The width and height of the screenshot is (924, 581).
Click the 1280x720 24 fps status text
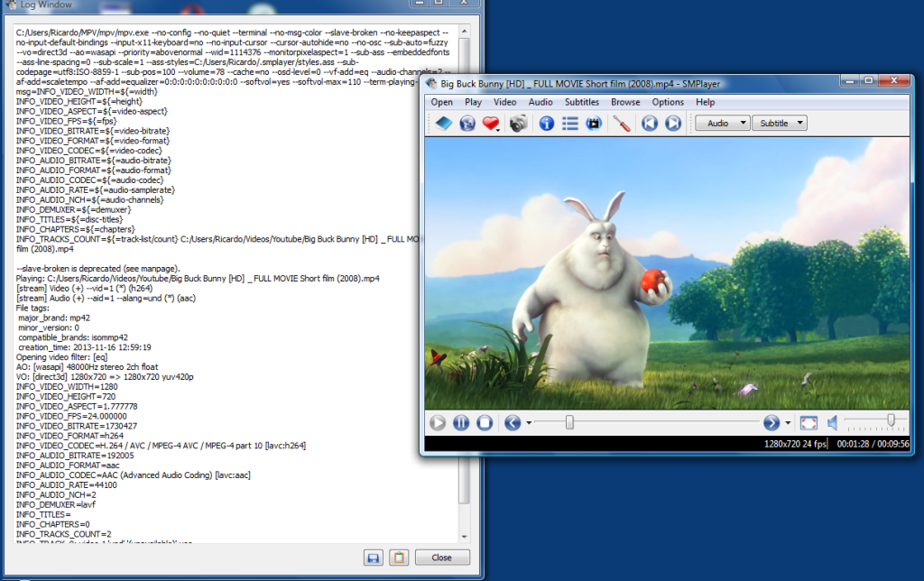[x=795, y=444]
